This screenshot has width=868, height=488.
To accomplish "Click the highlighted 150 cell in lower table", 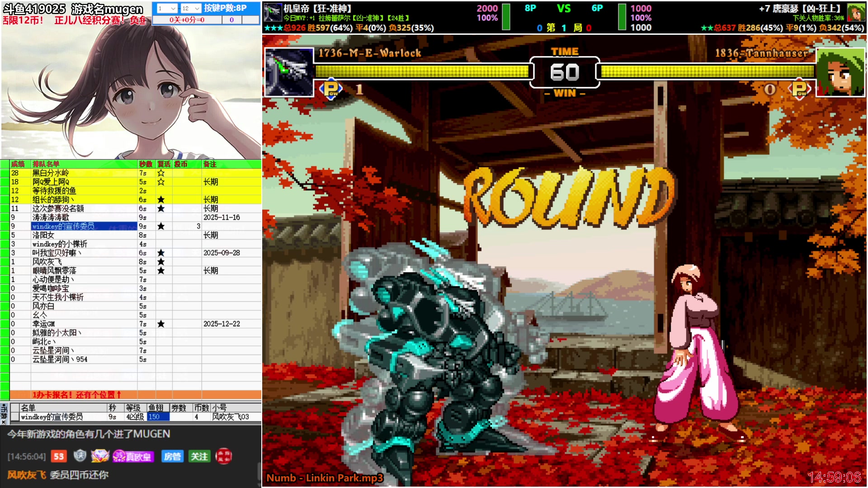I will click(158, 417).
